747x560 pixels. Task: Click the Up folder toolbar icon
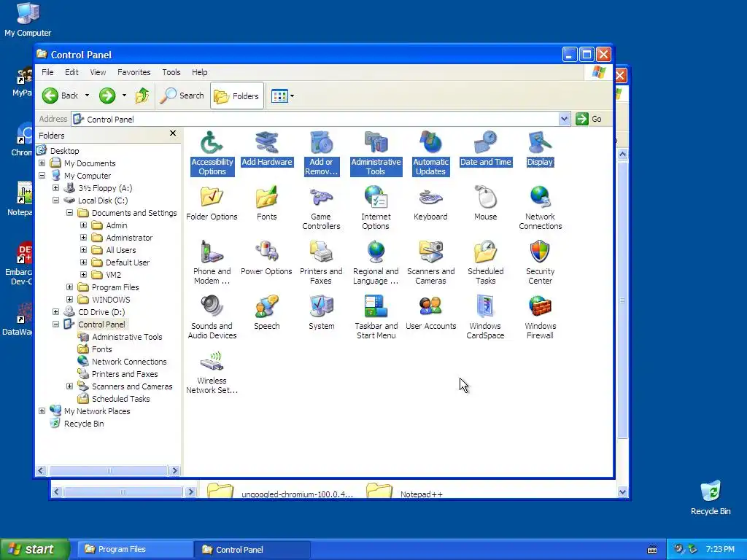[x=142, y=96]
